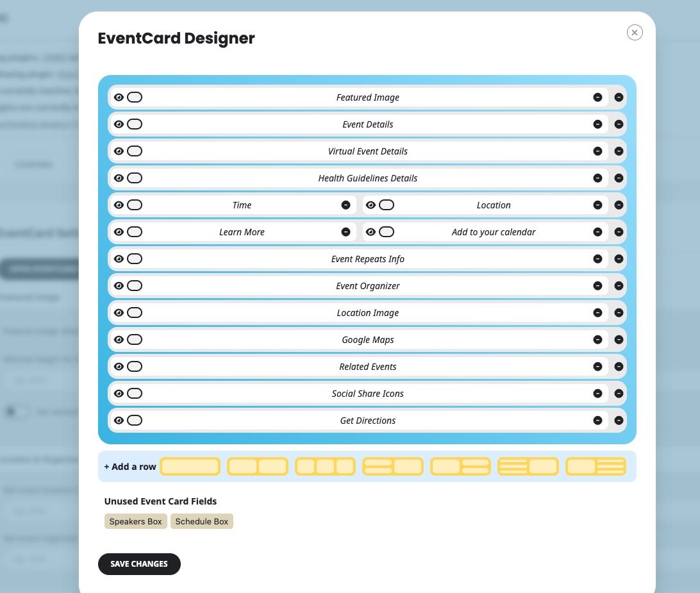Delete the Social Share Icons row outer minus
The image size is (700, 593).
619,394
